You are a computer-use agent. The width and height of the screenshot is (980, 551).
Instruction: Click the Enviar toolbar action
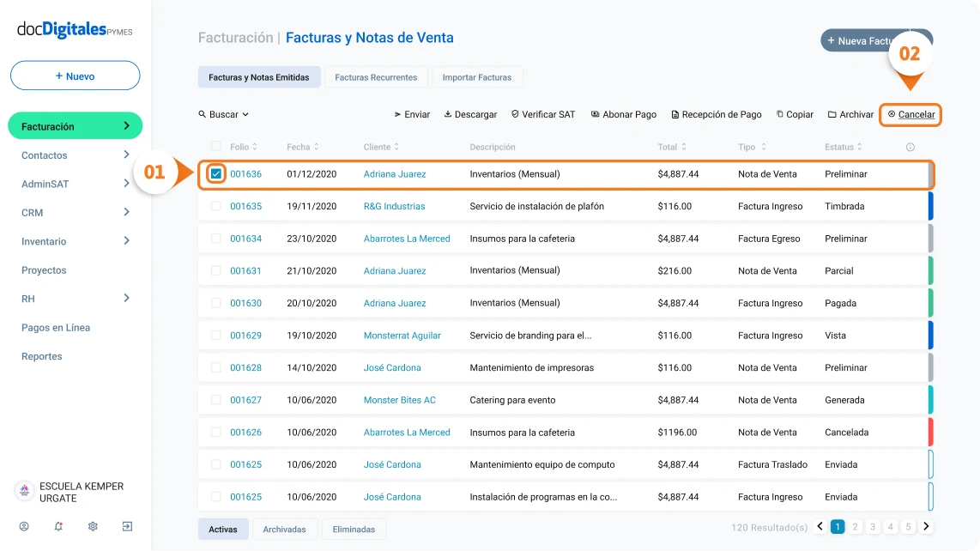coord(412,114)
